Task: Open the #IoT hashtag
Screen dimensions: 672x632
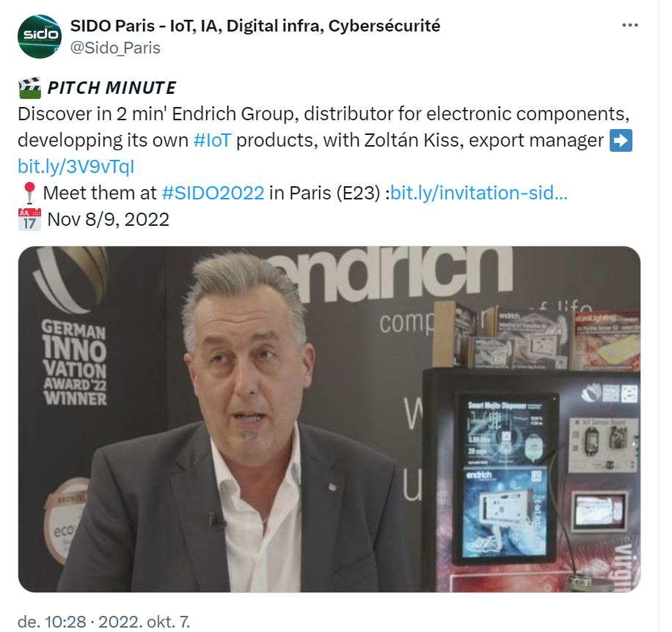Action: (212, 140)
